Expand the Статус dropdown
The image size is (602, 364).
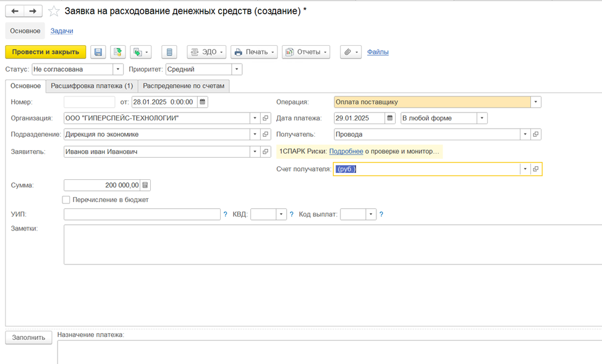coord(118,69)
